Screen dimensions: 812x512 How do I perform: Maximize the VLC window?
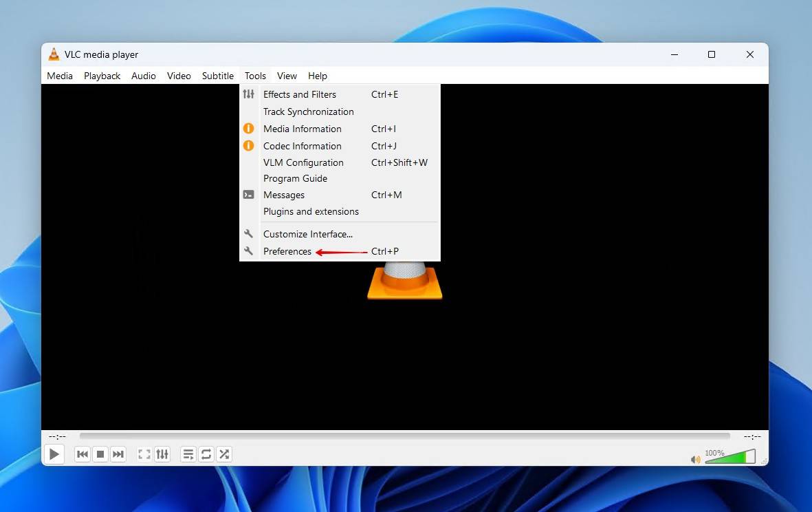(712, 54)
